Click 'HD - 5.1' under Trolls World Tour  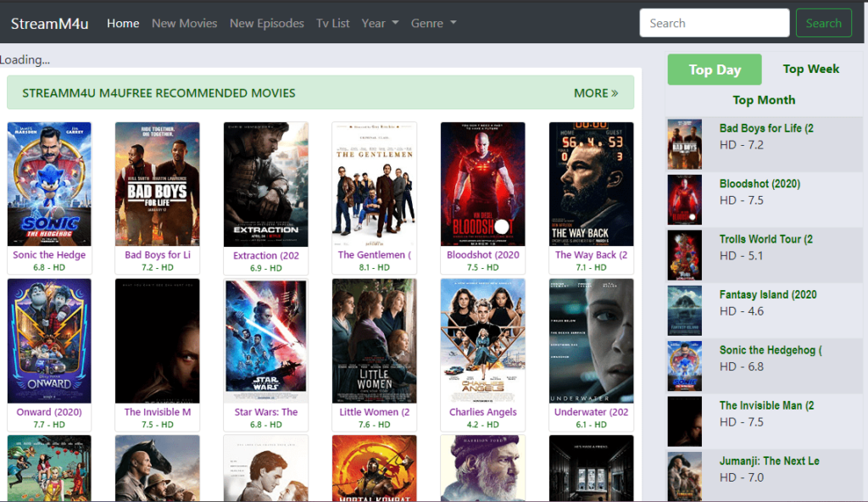pos(741,256)
